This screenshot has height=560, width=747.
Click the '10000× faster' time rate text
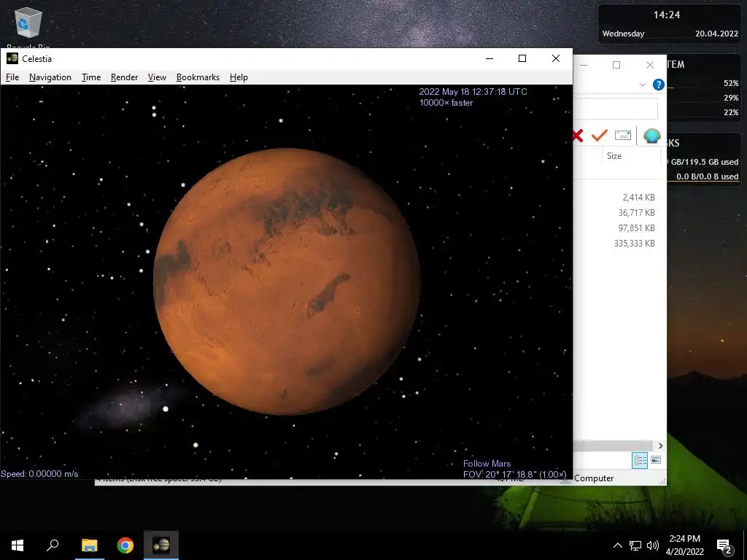pos(446,102)
